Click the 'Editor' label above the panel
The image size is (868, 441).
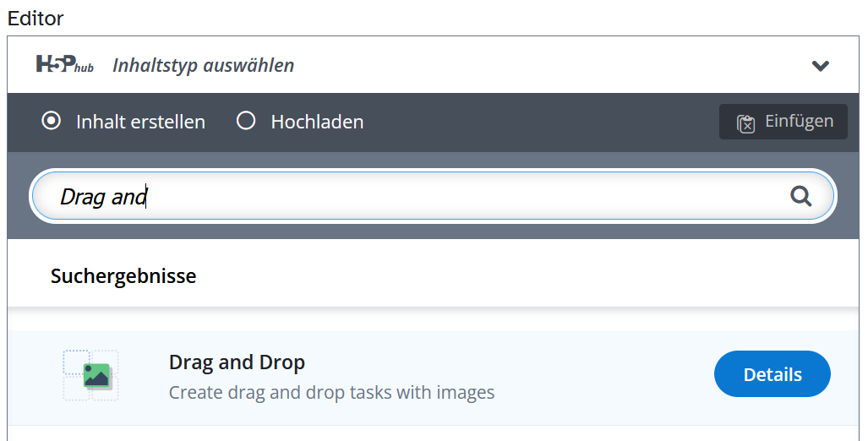tap(35, 18)
